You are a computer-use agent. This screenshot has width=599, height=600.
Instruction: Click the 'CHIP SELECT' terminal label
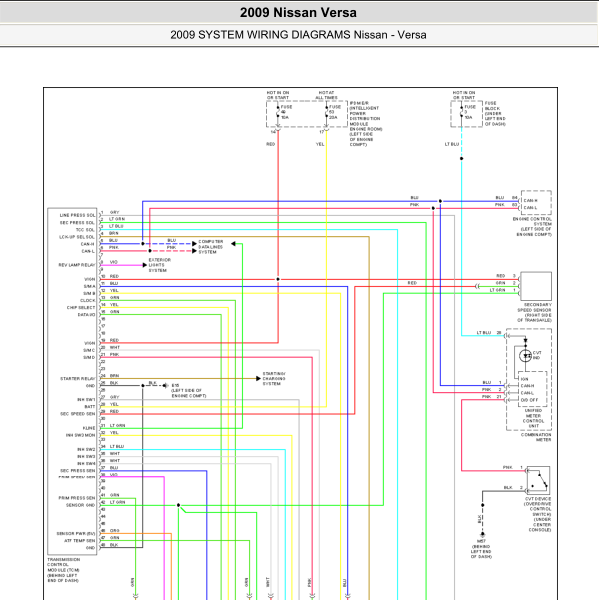point(81,308)
